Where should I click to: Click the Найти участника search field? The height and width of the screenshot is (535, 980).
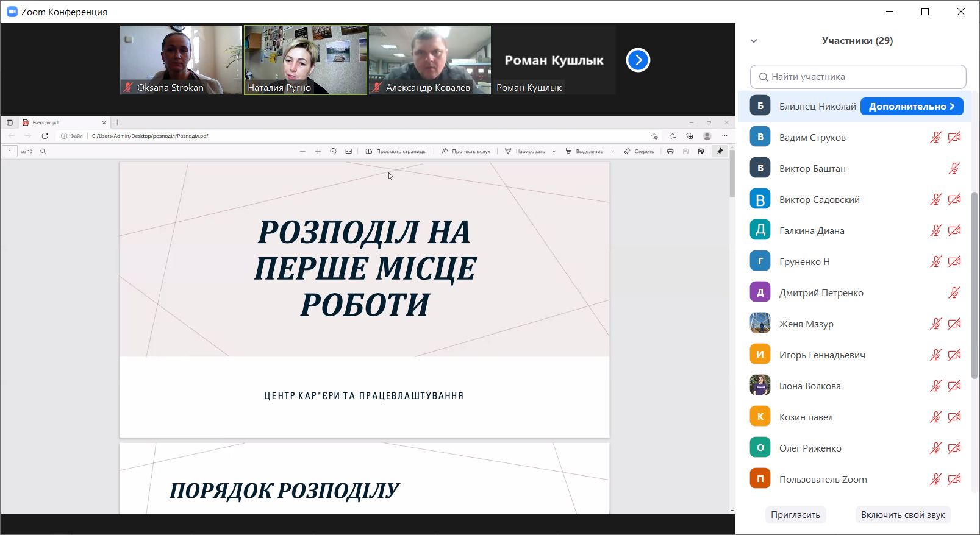pos(858,77)
